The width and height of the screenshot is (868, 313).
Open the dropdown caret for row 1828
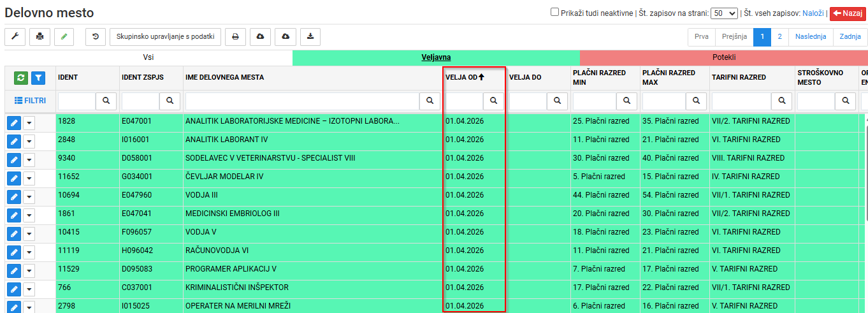coord(29,123)
